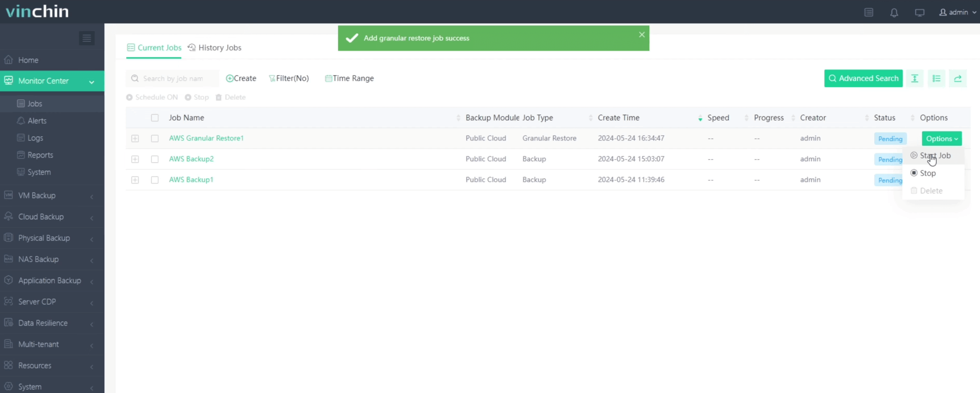Click the expand rows toolbar icon
980x393 pixels.
915,78
